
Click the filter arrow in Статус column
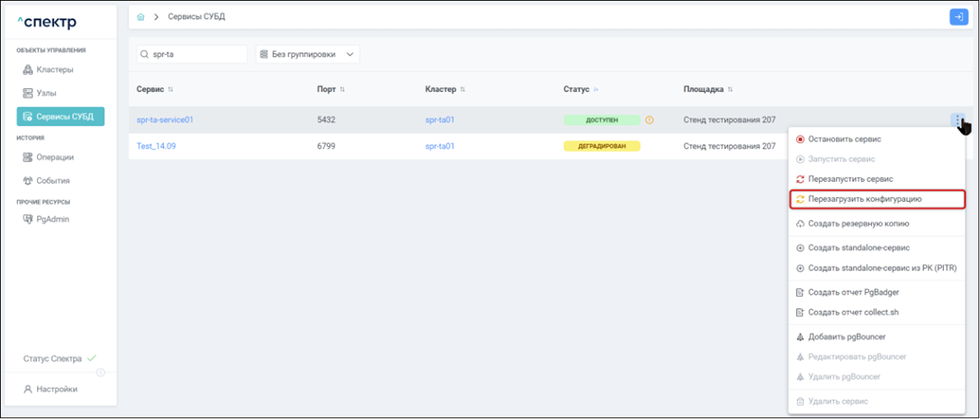[597, 89]
